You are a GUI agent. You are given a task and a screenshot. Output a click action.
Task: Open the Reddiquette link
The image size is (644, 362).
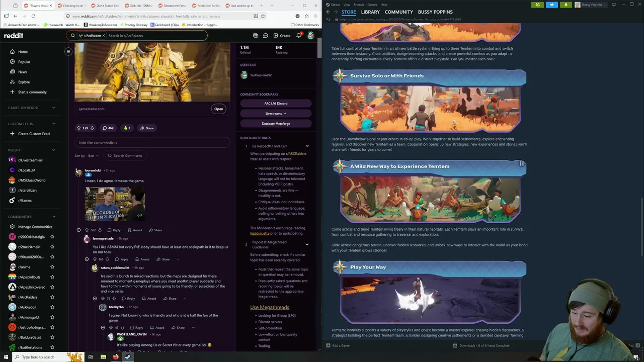260,233
